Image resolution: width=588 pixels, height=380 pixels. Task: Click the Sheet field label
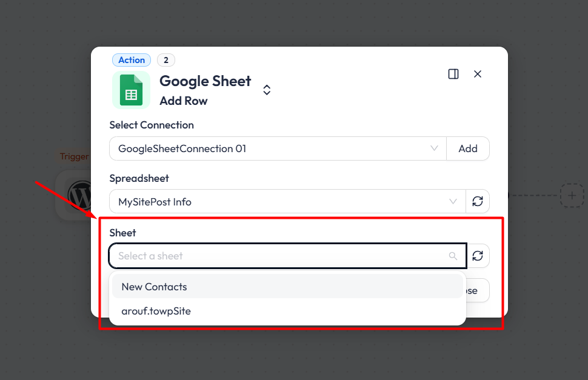point(122,233)
